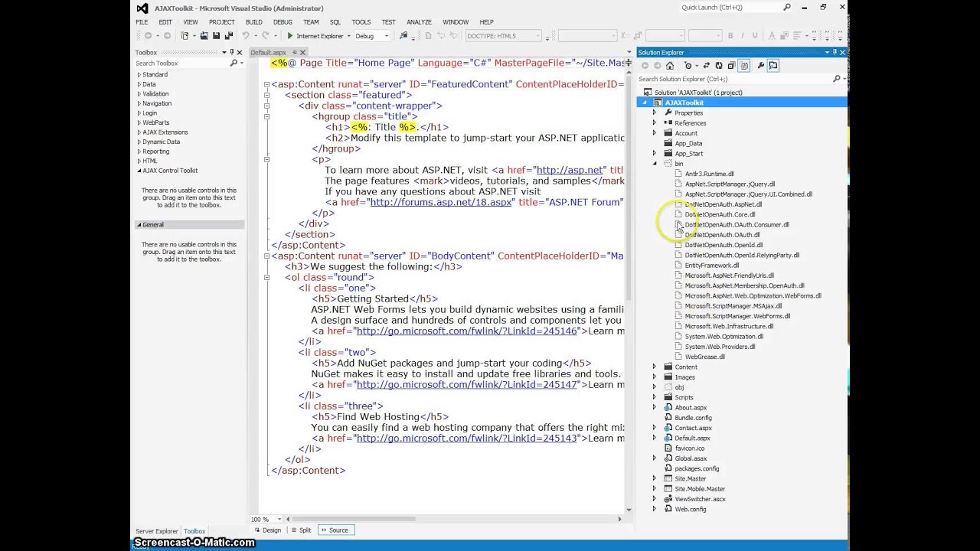Switch to Split view tab
The image size is (980, 551).
[x=301, y=530]
